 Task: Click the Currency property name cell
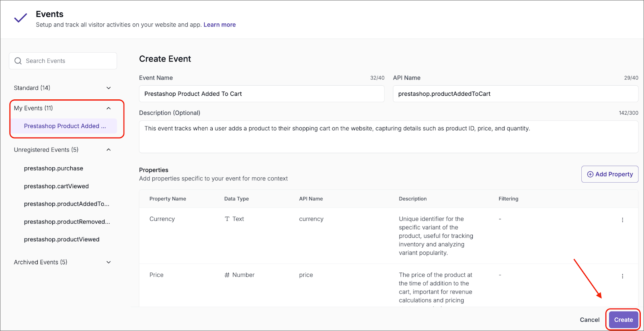[x=162, y=219]
